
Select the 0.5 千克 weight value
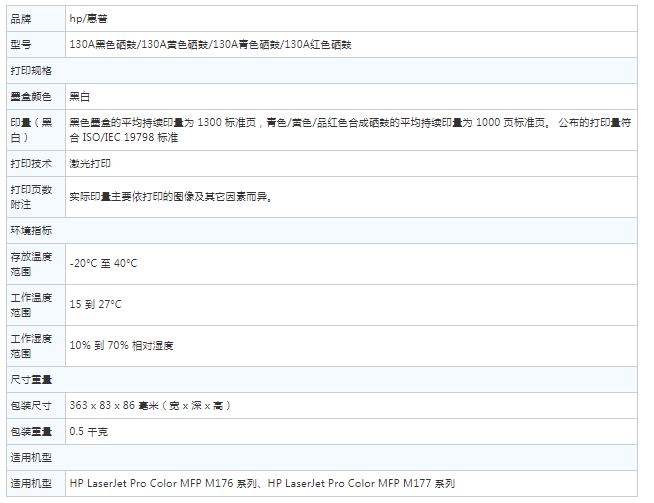pyautogui.click(x=89, y=431)
